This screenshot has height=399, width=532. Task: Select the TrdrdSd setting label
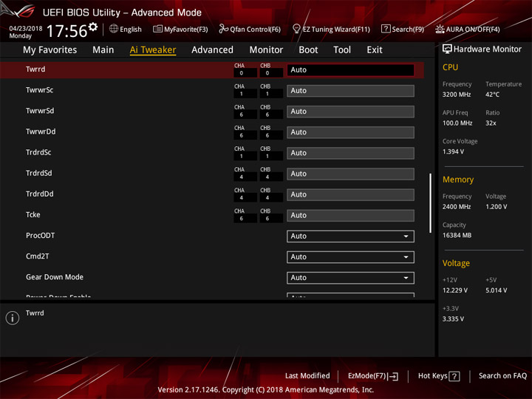tap(38, 173)
